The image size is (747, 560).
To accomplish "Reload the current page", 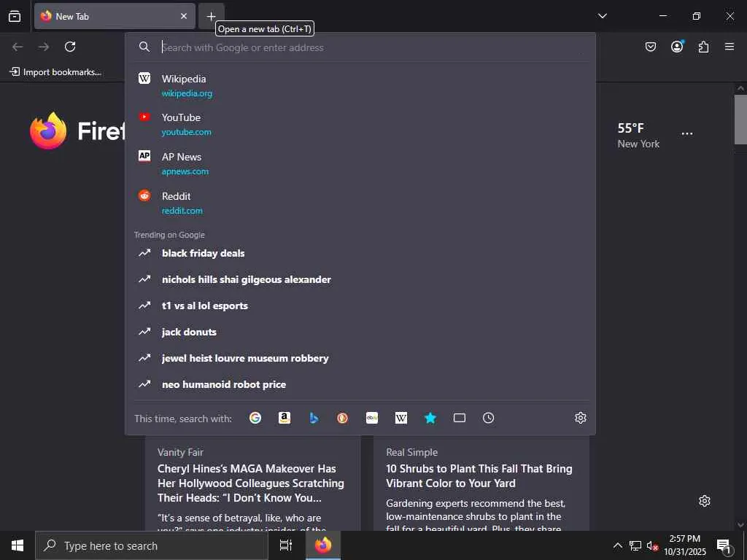I will click(70, 47).
